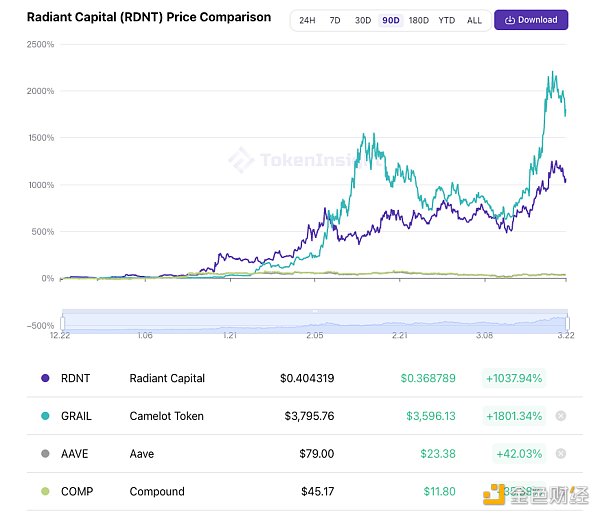Remove Aave from the comparison
The width and height of the screenshot is (600, 516).
point(560,454)
